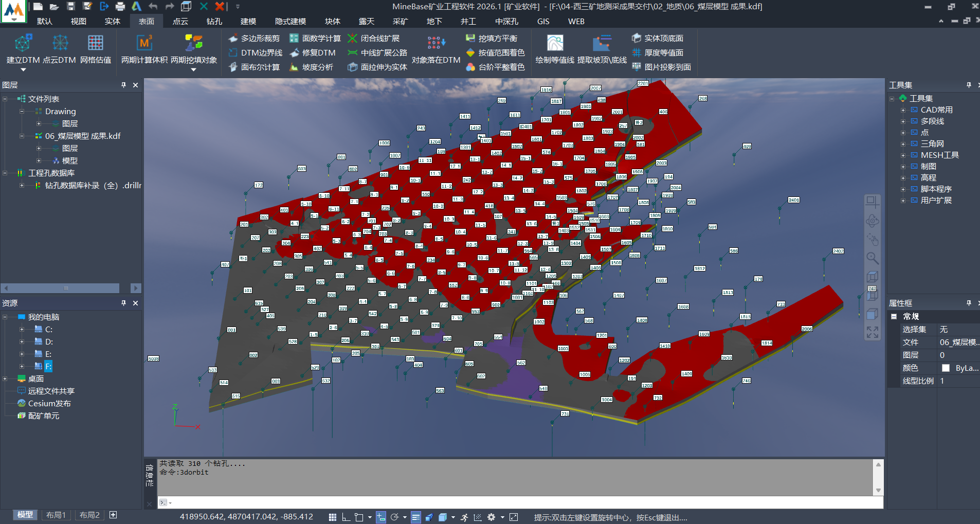Toggle dynamic input in the status bar
The width and height of the screenshot is (980, 524).
pyautogui.click(x=381, y=517)
